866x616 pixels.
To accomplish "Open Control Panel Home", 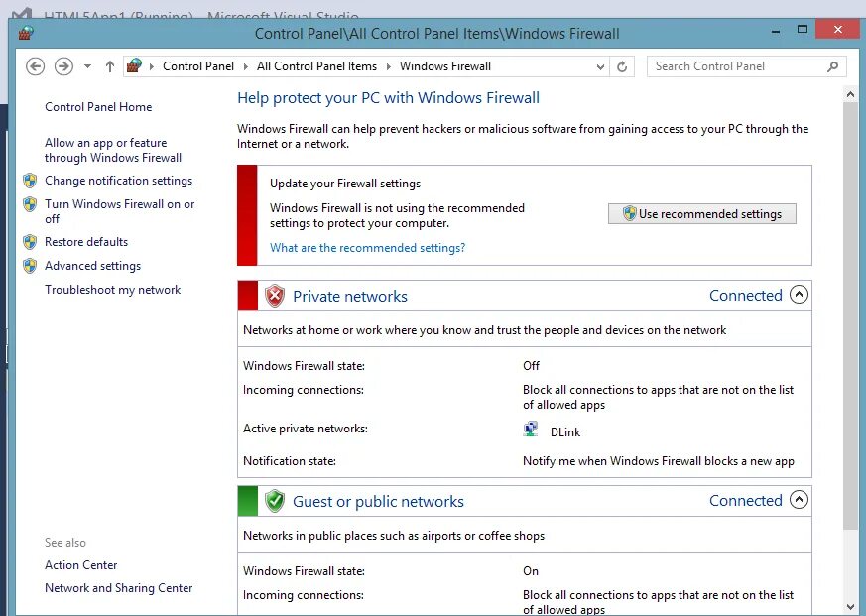I will pyautogui.click(x=98, y=107).
